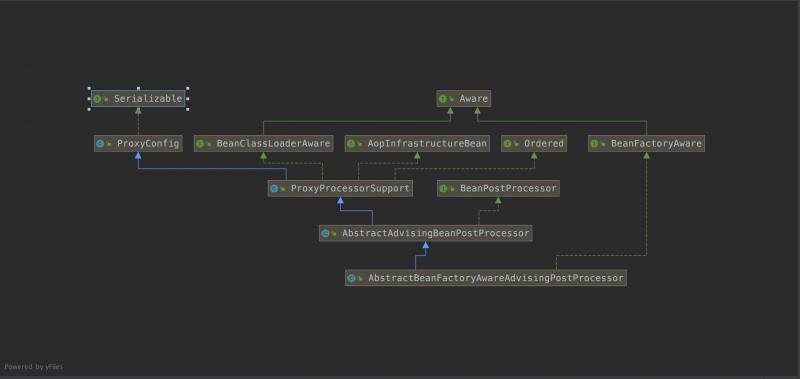Click the class icon on ProxyConfig node

100,144
